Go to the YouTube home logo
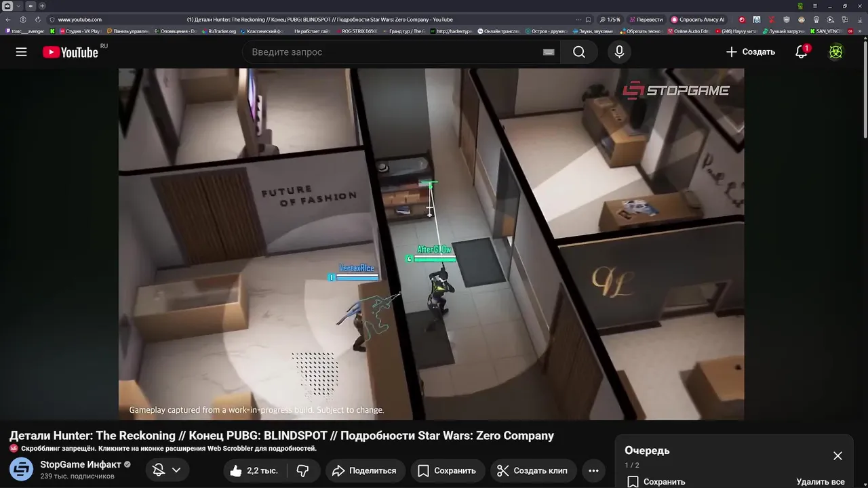This screenshot has width=868, height=488. [x=71, y=52]
